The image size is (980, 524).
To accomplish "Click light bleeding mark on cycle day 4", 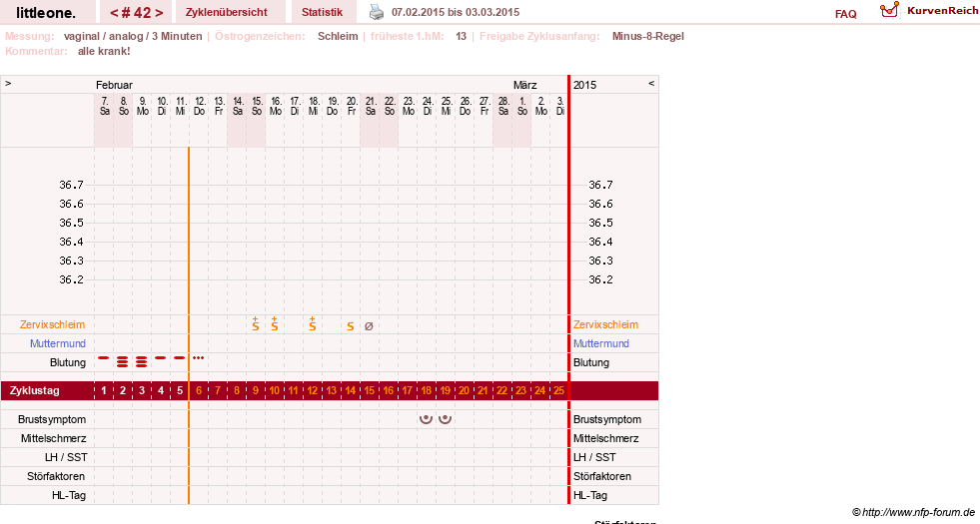I will pyautogui.click(x=161, y=358).
